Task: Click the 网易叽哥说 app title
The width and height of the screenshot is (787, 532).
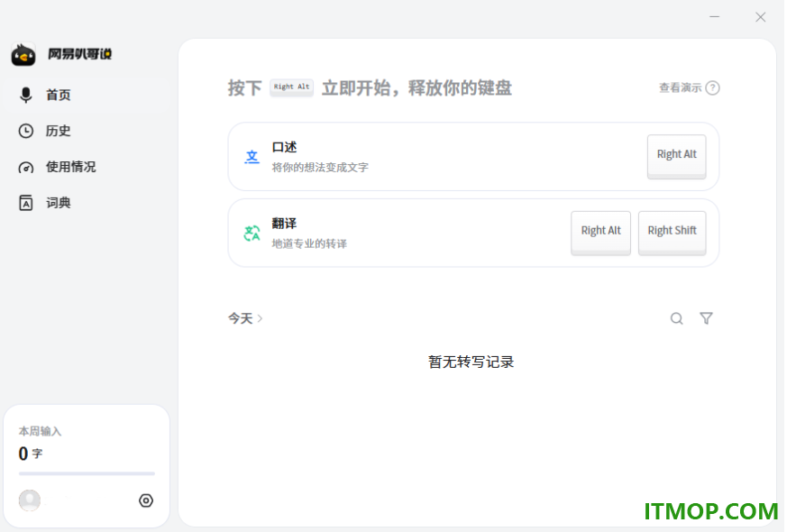Action: click(x=80, y=54)
